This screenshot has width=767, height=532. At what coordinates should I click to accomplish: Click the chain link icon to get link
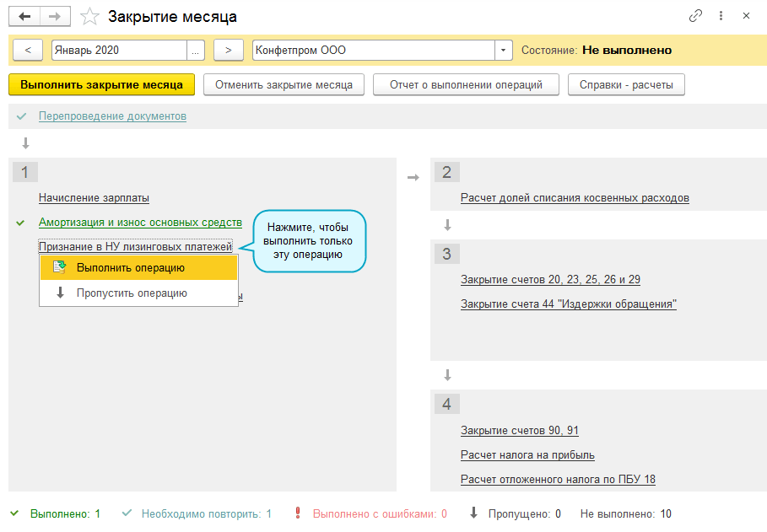click(x=695, y=16)
